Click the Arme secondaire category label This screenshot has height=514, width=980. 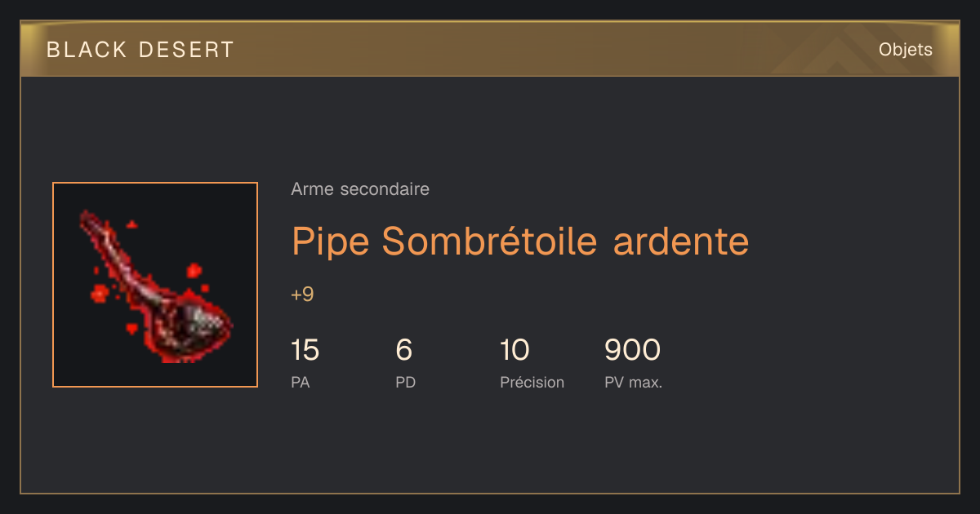360,189
